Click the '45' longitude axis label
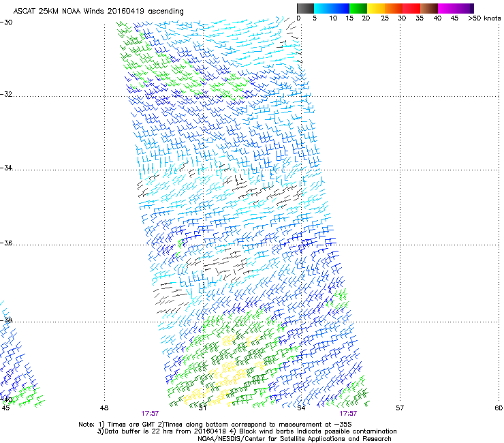 tap(5, 408)
